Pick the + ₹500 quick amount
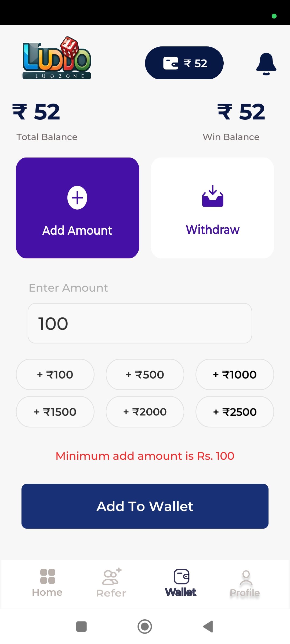The image size is (290, 644). (x=145, y=374)
